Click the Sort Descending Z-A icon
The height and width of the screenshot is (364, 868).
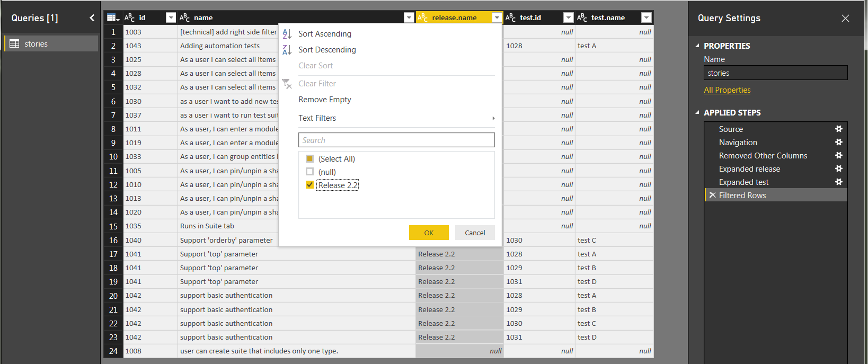pos(287,50)
